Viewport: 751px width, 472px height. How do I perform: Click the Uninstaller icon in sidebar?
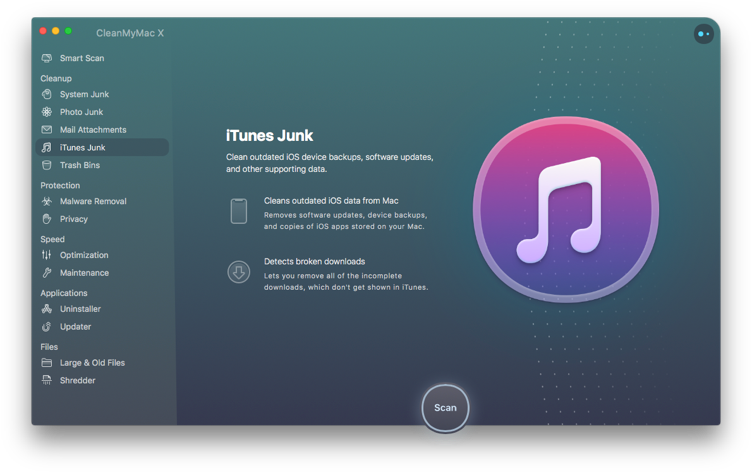[x=46, y=309]
